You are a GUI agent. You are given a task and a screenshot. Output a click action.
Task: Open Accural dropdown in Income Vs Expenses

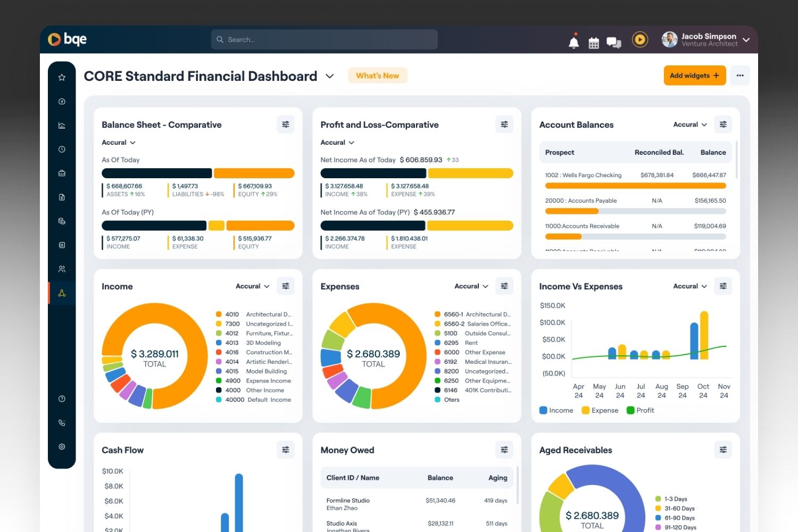point(690,286)
